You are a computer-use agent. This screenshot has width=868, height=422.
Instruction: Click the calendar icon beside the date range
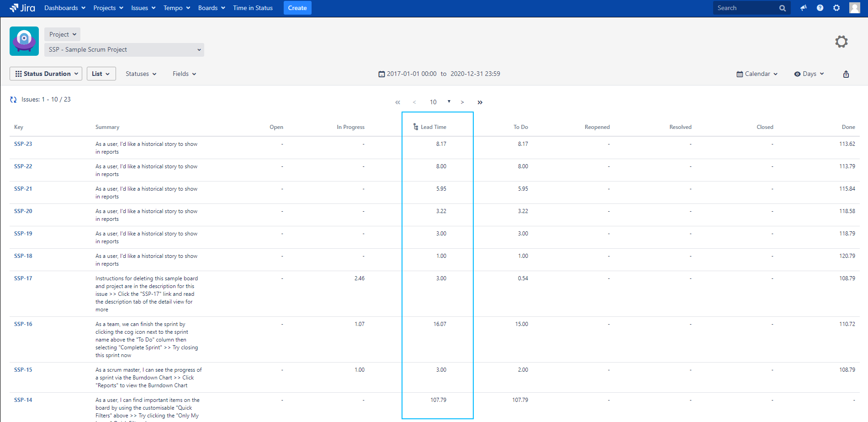[381, 74]
